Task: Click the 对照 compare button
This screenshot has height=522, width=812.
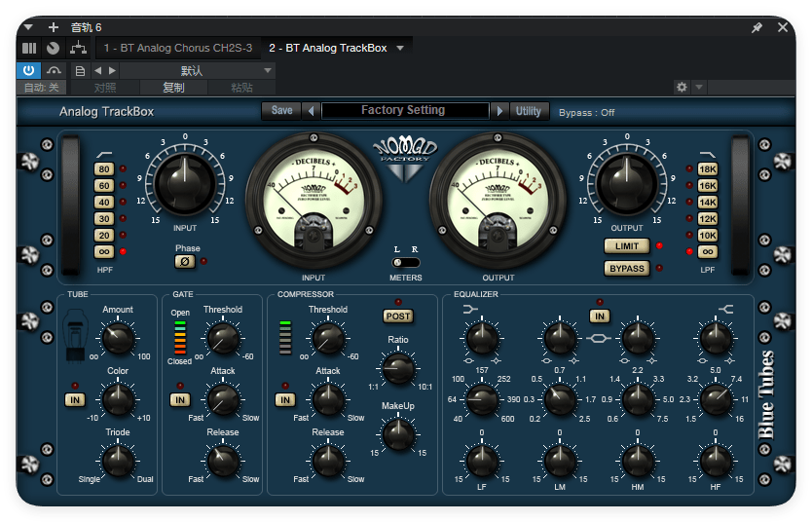Action: pyautogui.click(x=105, y=88)
